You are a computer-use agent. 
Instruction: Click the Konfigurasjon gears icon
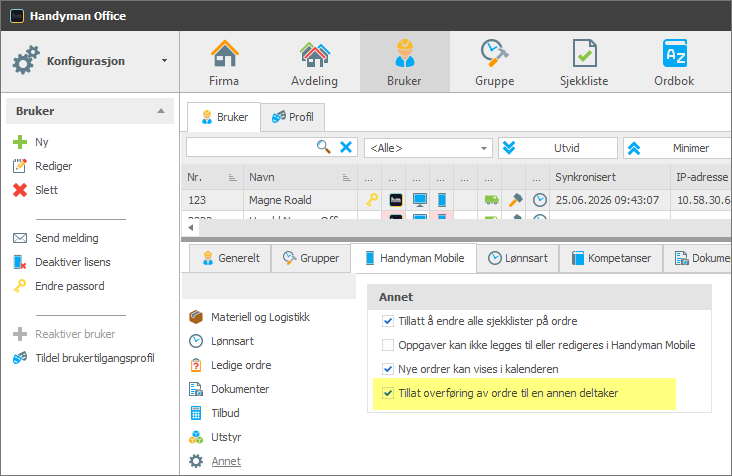[26, 60]
